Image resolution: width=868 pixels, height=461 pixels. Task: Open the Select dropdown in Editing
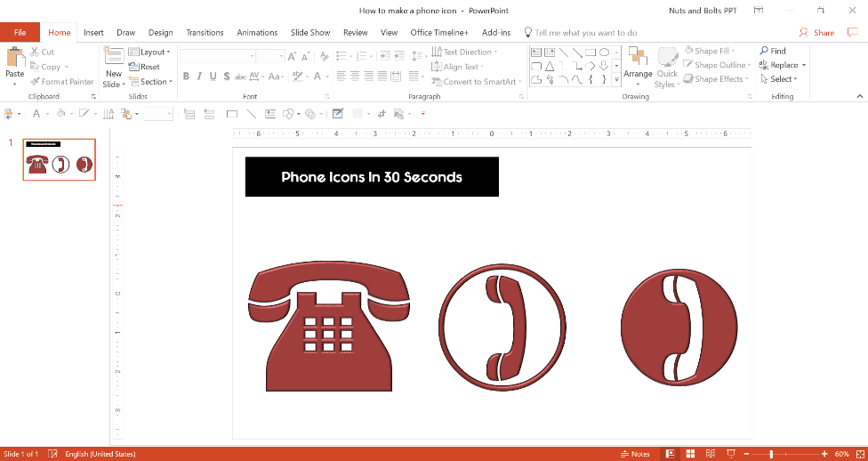tap(779, 78)
